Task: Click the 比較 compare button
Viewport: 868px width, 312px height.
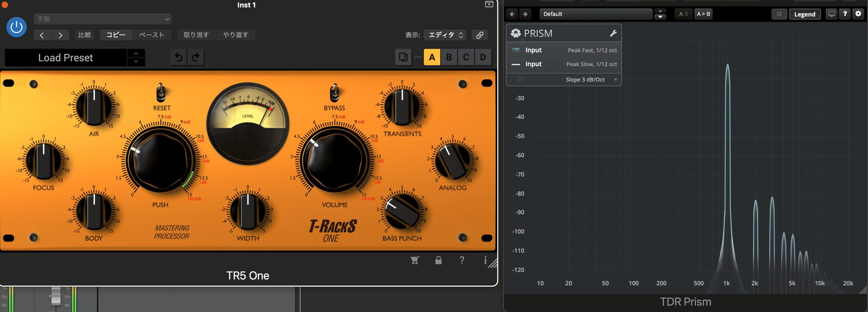Action: (x=84, y=35)
